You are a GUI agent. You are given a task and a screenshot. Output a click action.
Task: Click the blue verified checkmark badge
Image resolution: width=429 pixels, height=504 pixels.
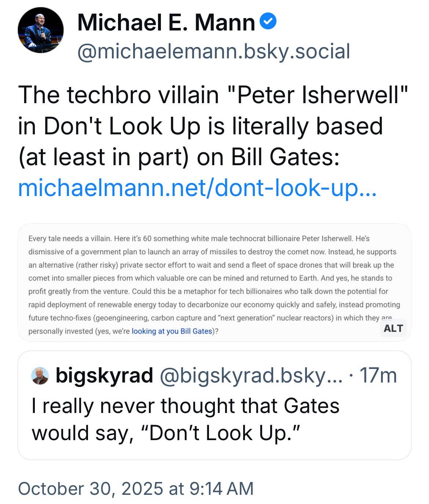[x=268, y=22]
